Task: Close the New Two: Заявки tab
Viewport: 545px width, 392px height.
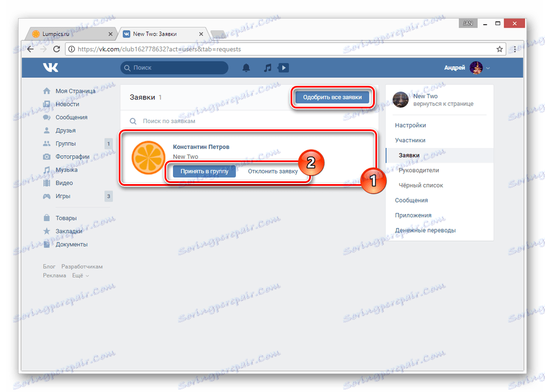Action: [201, 34]
